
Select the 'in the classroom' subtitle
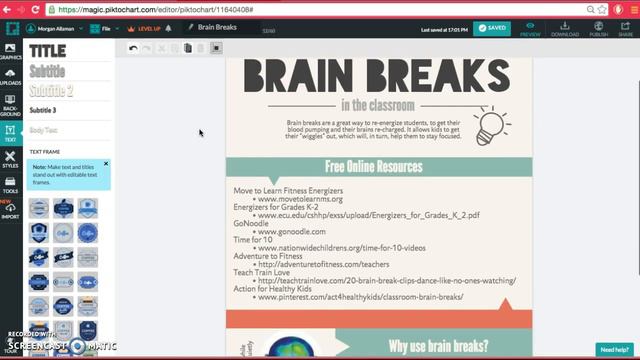tap(378, 105)
